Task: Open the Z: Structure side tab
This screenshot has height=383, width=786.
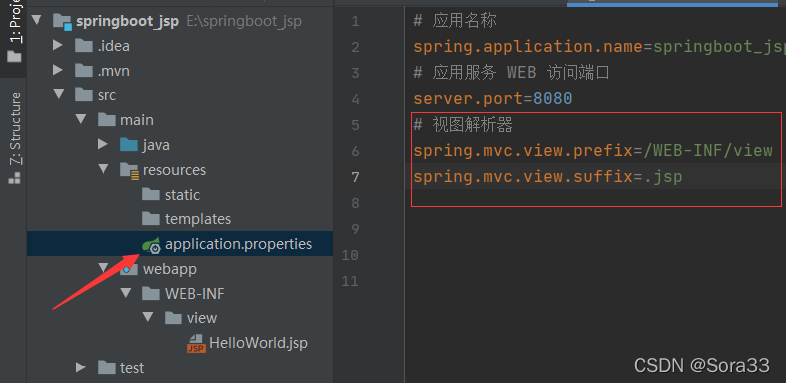Action: pyautogui.click(x=15, y=129)
